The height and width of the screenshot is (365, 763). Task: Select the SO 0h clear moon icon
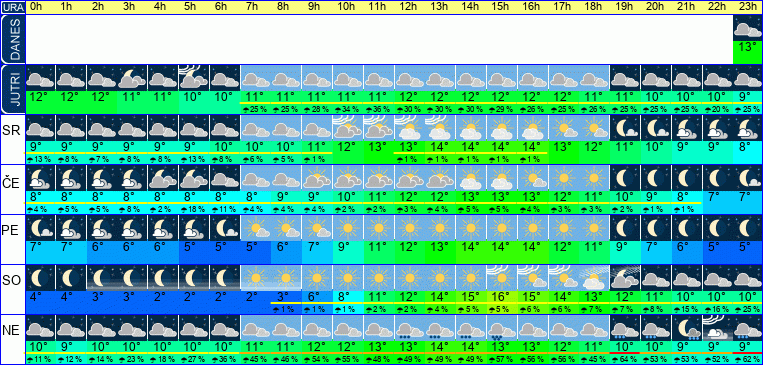tap(40, 277)
